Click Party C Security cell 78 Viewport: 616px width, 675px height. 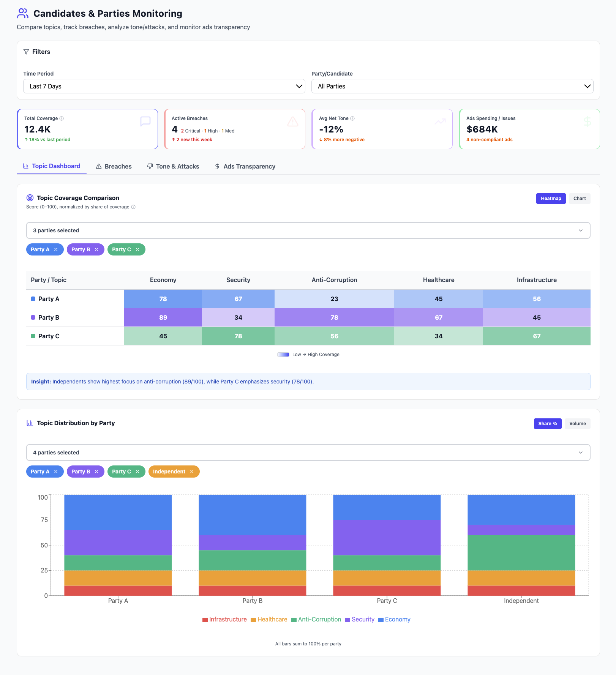(x=238, y=336)
